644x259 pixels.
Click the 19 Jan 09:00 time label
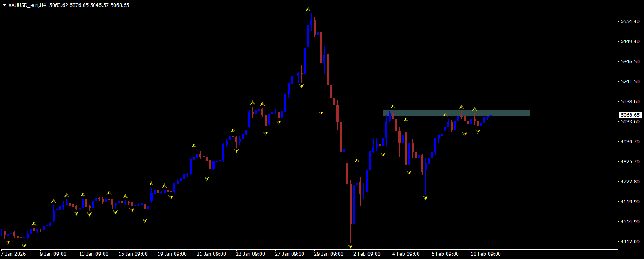(172, 254)
